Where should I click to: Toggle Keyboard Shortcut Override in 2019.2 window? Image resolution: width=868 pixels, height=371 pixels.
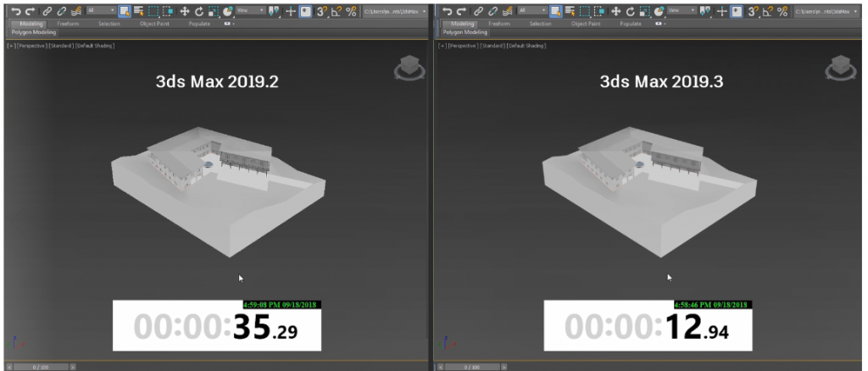point(305,11)
